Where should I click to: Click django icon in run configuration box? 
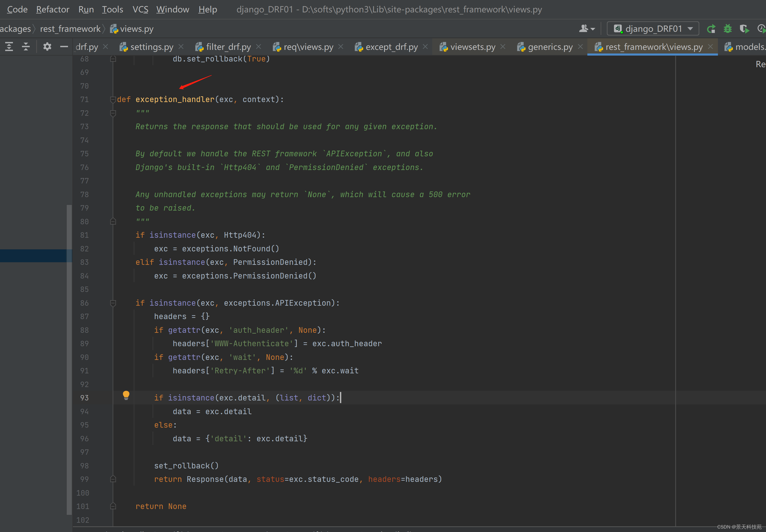click(x=618, y=29)
